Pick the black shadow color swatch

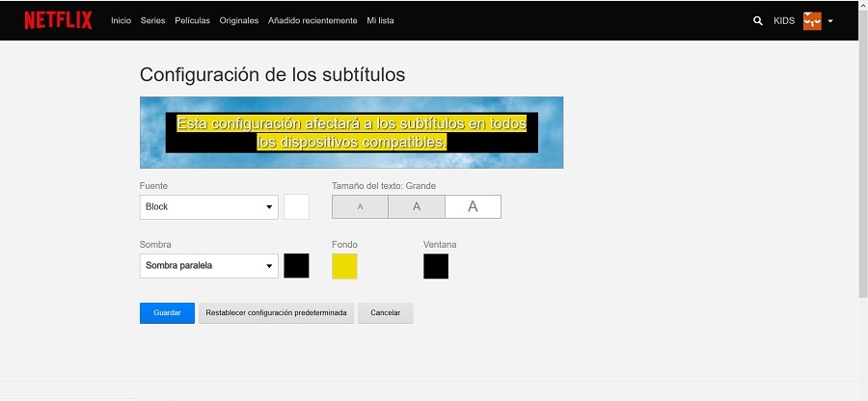point(296,265)
